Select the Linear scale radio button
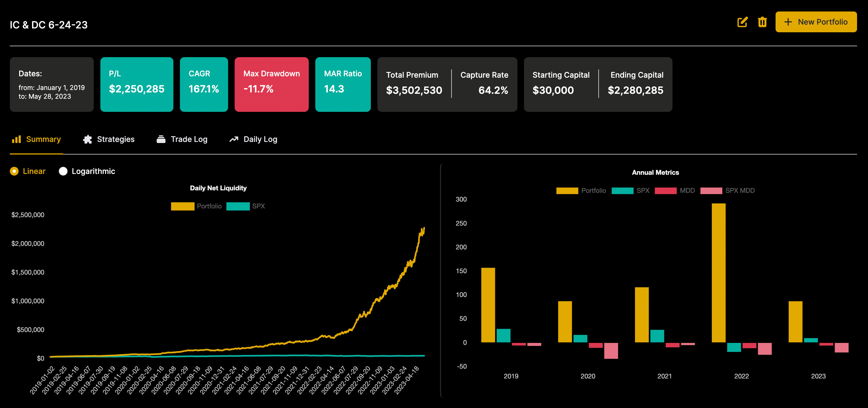This screenshot has width=868, height=408. (x=14, y=171)
